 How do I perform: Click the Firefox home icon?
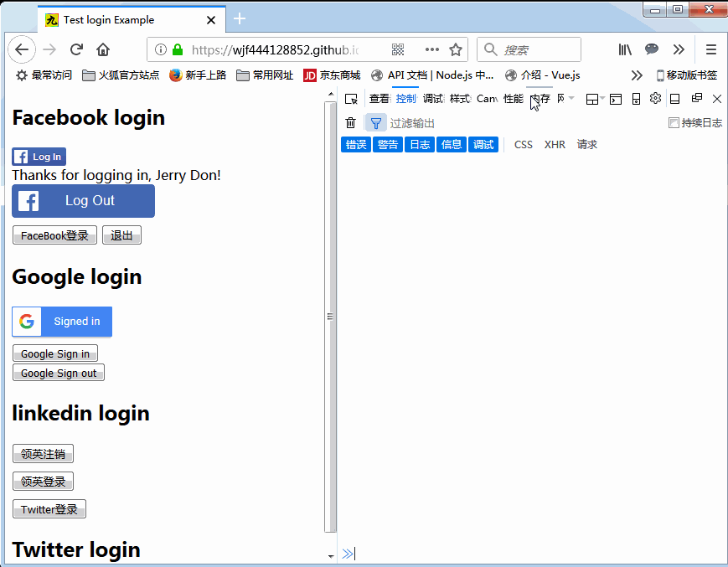[x=102, y=49]
